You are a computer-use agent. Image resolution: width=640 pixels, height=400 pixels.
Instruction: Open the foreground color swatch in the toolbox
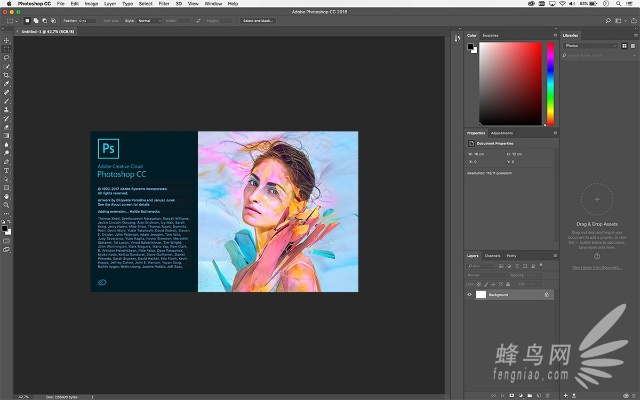coord(4,229)
